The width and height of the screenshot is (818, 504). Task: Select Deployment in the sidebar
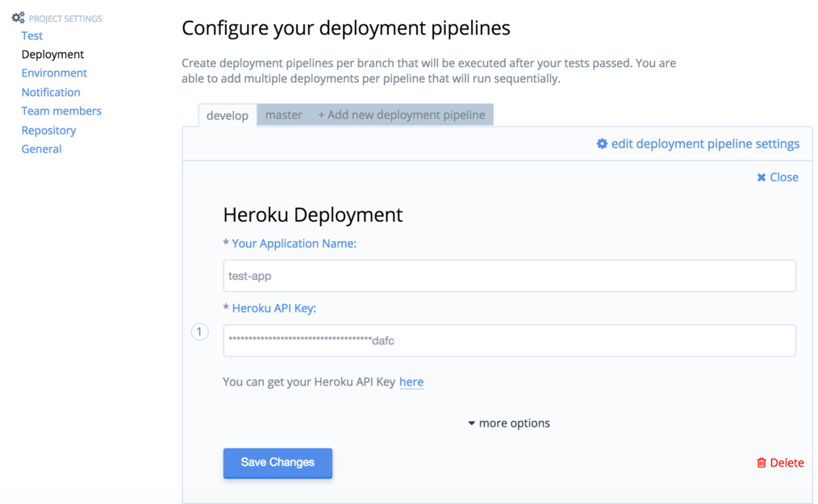[x=52, y=55]
